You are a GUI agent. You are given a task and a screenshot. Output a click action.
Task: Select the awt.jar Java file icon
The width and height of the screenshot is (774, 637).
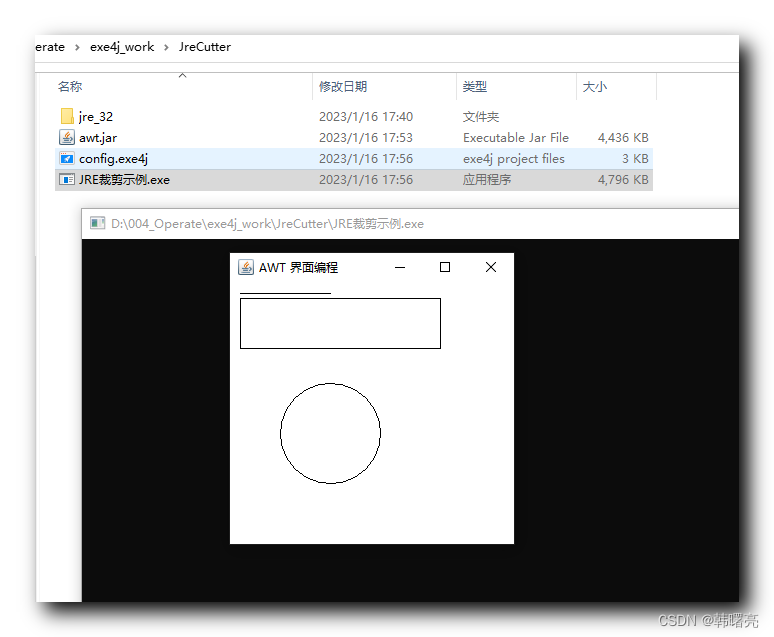(67, 137)
